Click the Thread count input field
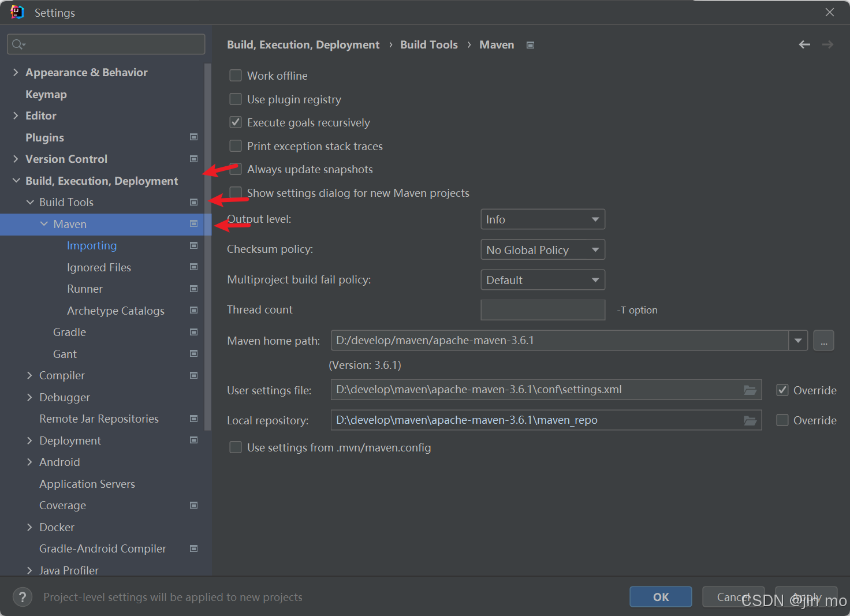This screenshot has width=850, height=616. 543,310
